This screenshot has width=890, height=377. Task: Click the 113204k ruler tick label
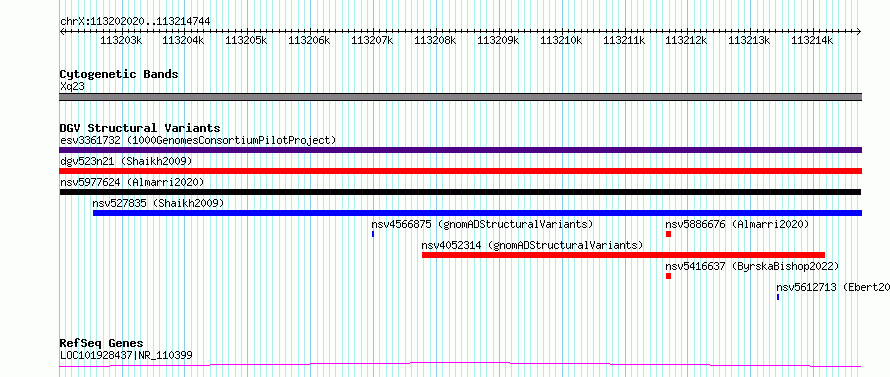183,41
